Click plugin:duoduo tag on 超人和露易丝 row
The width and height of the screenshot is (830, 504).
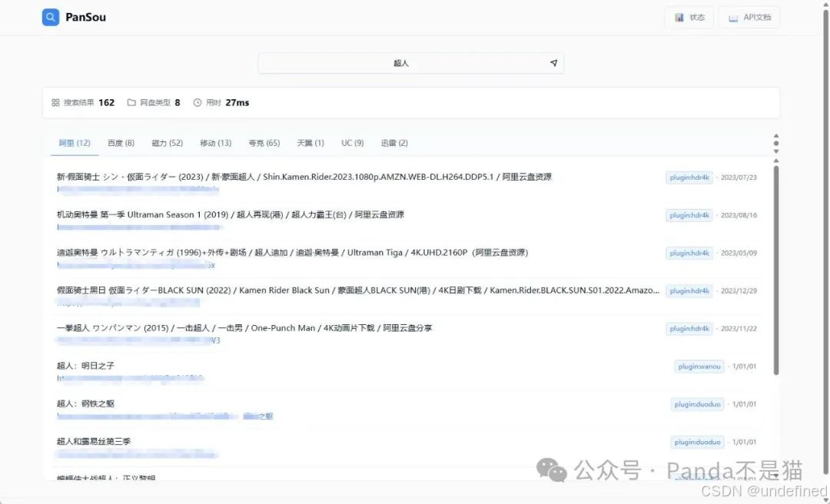(697, 442)
